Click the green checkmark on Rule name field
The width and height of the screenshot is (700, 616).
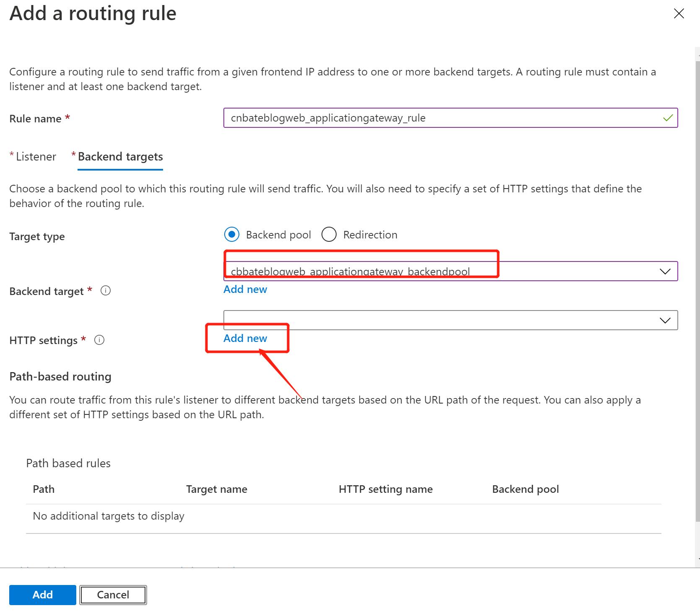(x=668, y=118)
